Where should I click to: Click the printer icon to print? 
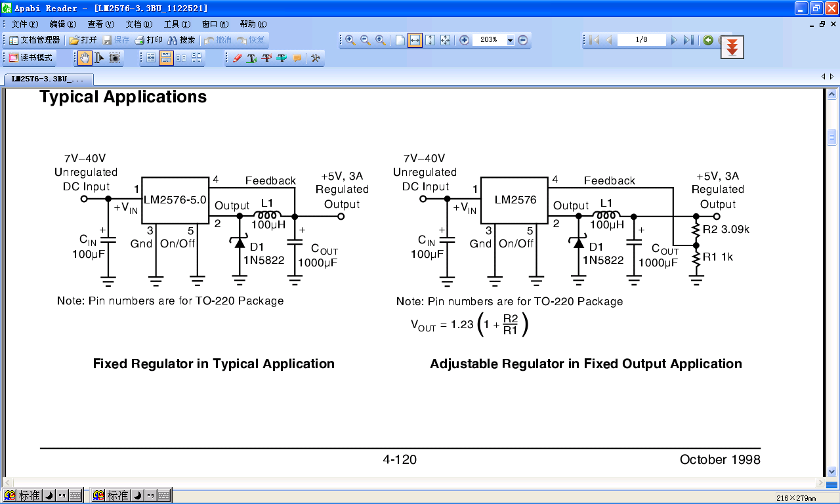coord(148,40)
